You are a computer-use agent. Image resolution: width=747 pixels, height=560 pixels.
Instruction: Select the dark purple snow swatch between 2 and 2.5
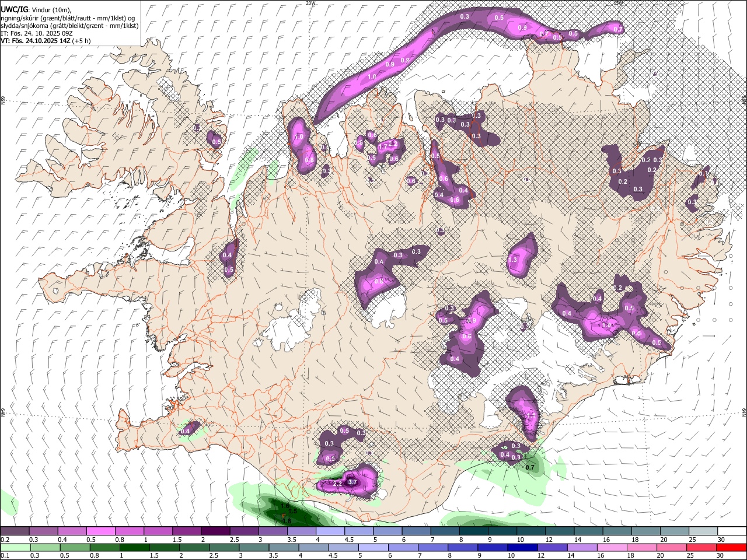[215, 531]
